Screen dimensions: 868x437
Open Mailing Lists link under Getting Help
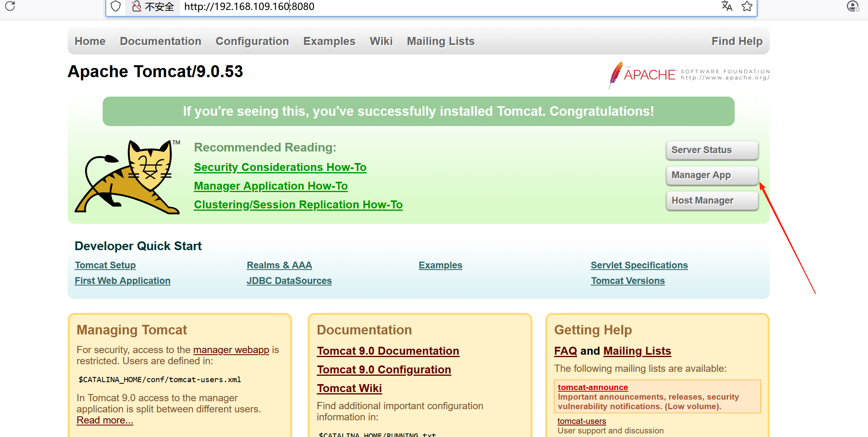637,351
